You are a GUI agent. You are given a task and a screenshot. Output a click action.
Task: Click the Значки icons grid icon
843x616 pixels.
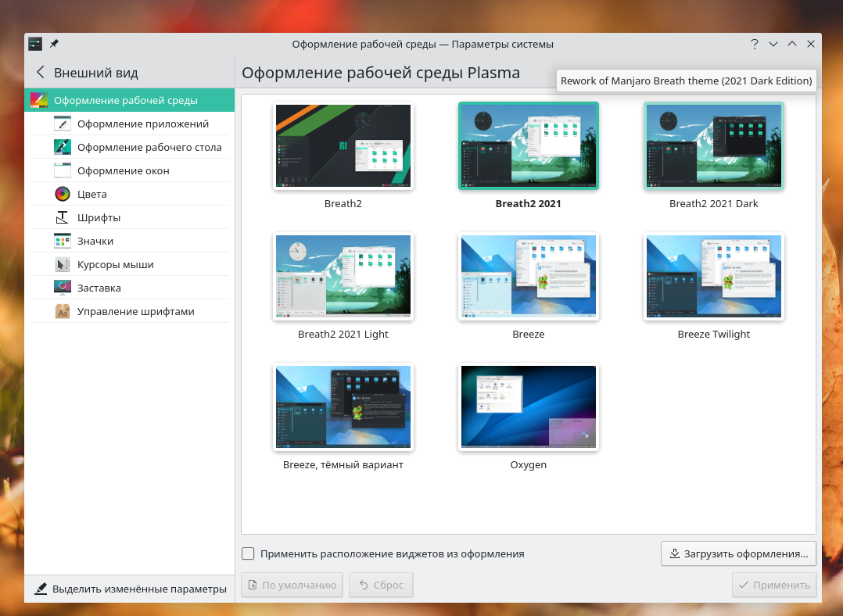(x=63, y=241)
